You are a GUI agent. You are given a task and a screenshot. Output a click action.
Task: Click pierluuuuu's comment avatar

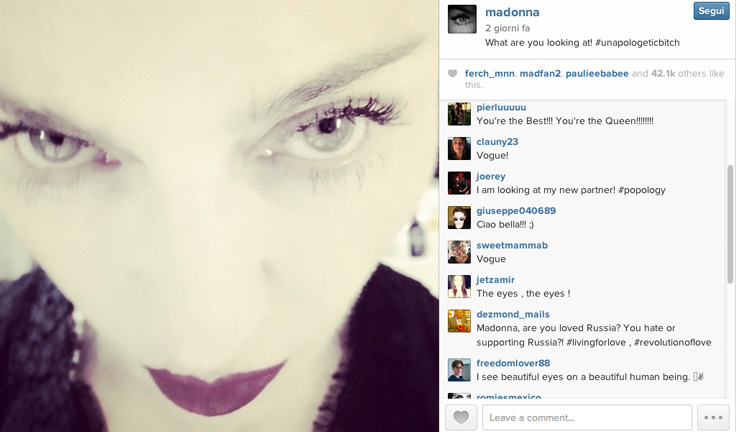pyautogui.click(x=459, y=114)
